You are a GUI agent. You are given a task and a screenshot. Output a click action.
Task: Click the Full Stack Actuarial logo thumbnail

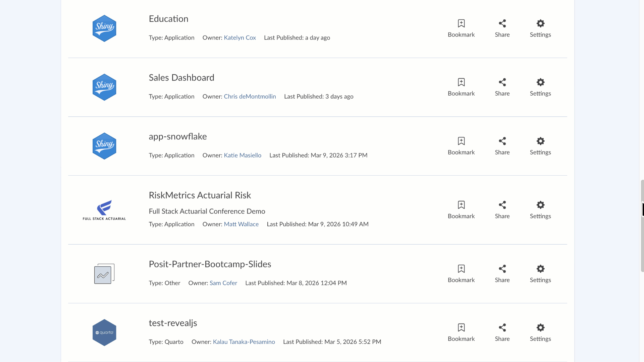click(x=104, y=210)
